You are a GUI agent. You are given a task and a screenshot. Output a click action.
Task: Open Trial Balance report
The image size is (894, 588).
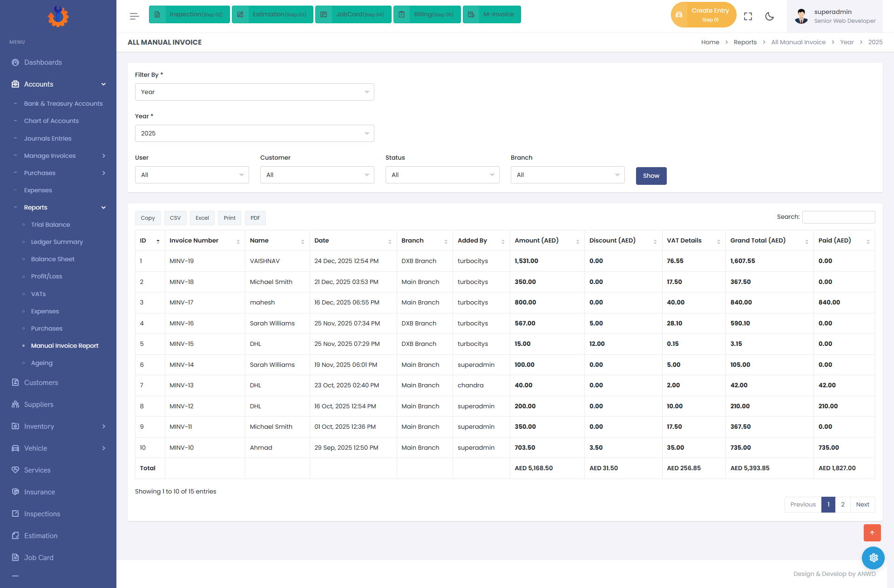(x=50, y=224)
